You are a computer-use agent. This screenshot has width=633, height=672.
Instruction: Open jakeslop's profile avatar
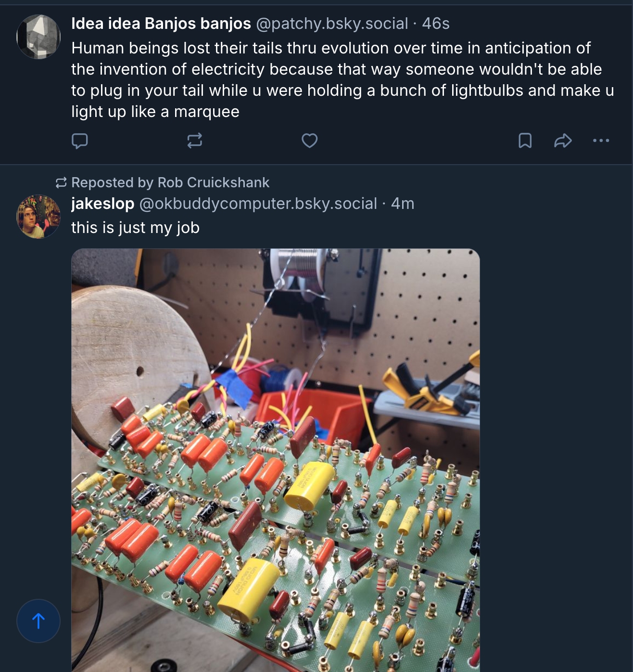[38, 217]
